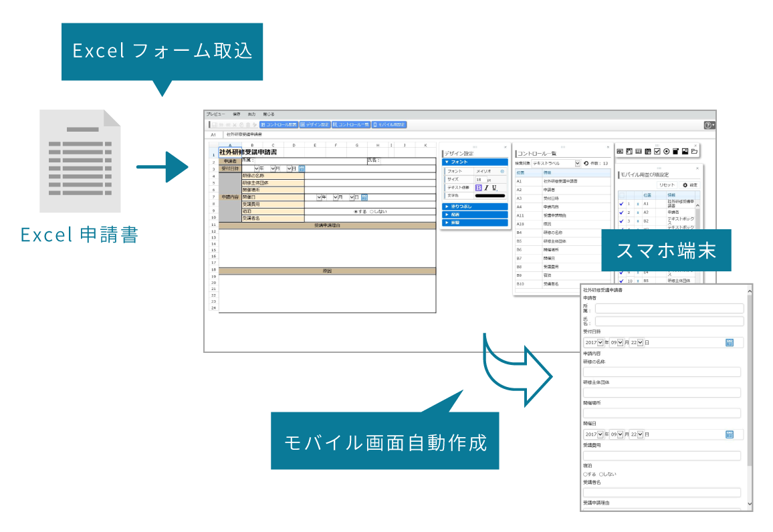This screenshot has height=532, width=773.
Task: Select cell A1 titled 社外研修受講申請書
Action: [x=230, y=152]
